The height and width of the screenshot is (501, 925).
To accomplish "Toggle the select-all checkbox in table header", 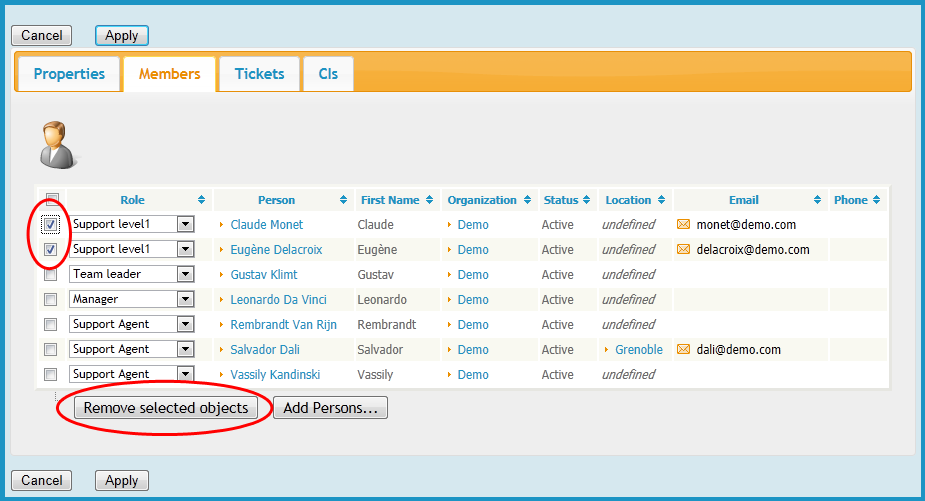I will coord(52,199).
